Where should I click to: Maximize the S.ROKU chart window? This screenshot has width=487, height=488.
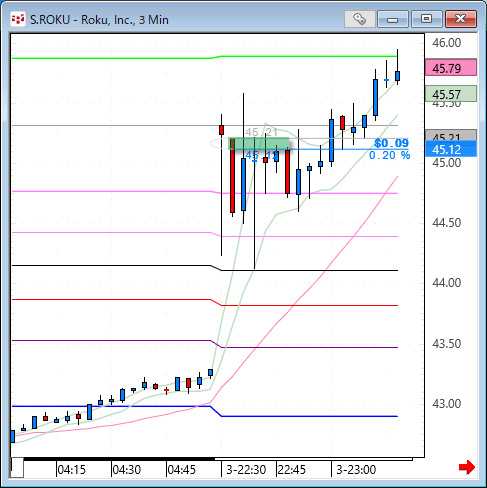(426, 19)
